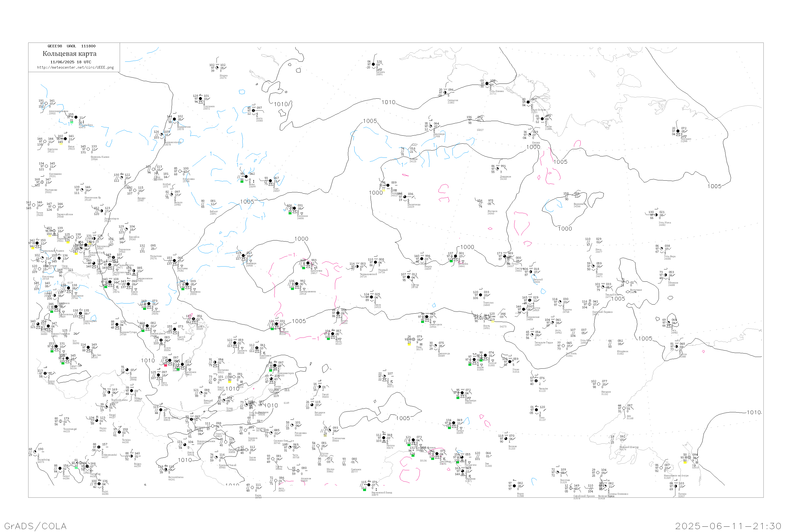Click the 2025-06-11-21:30 timestamp at bottom right

(x=728, y=526)
